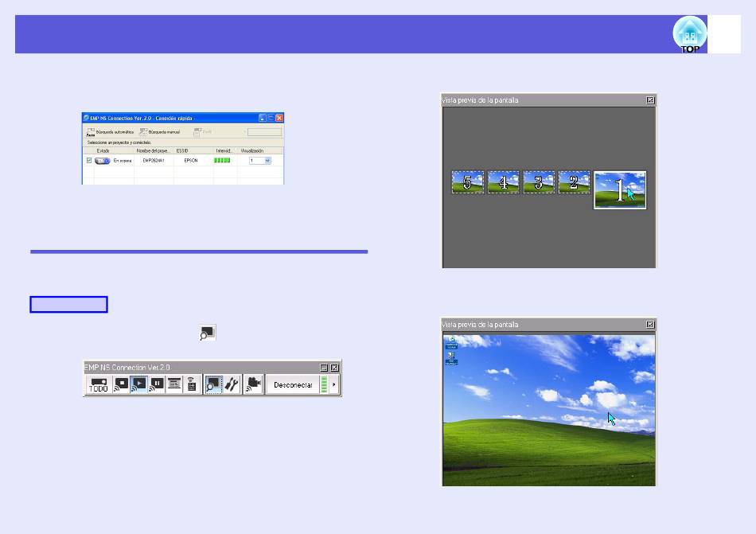
Task: Click the Play projection toolbar icon
Action: (x=138, y=384)
